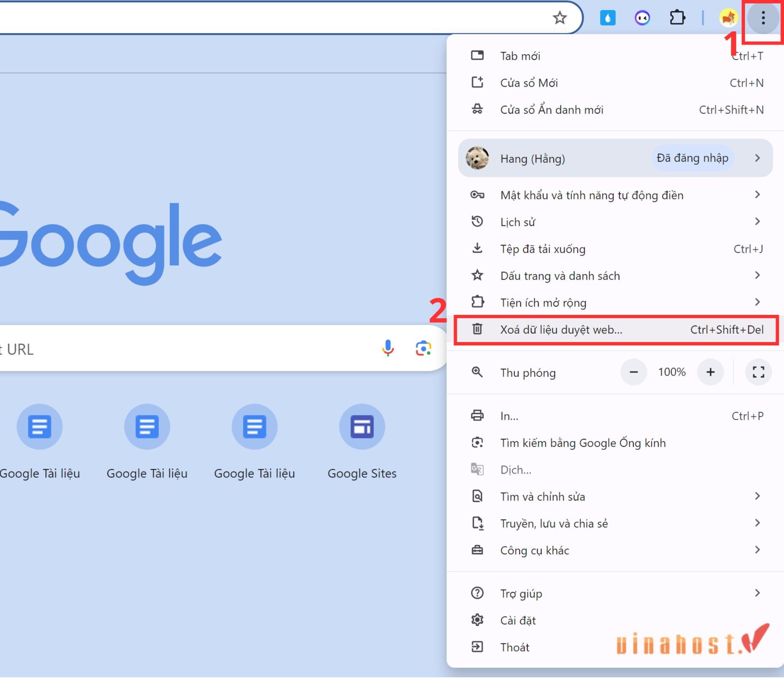Click the Google Lens icon in the menu
784x679 pixels.
coord(477,443)
